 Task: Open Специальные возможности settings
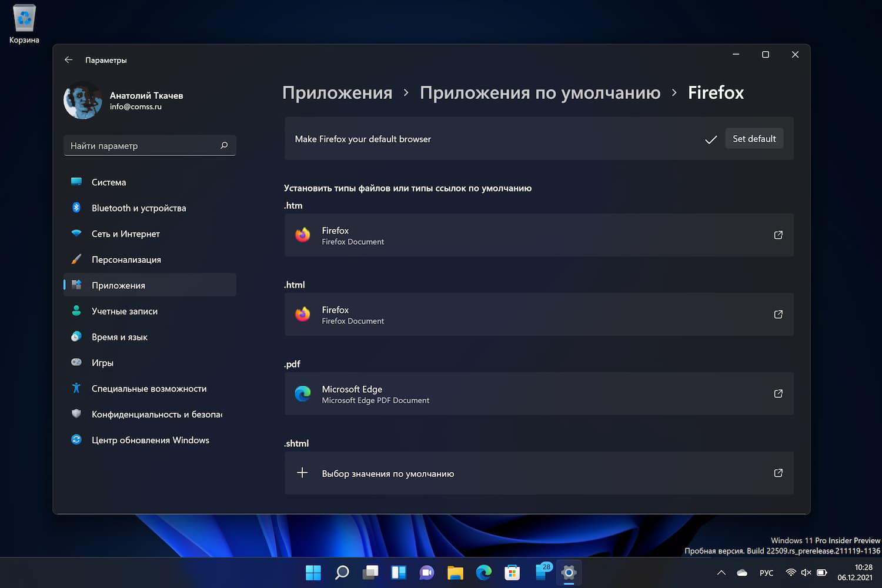(149, 389)
